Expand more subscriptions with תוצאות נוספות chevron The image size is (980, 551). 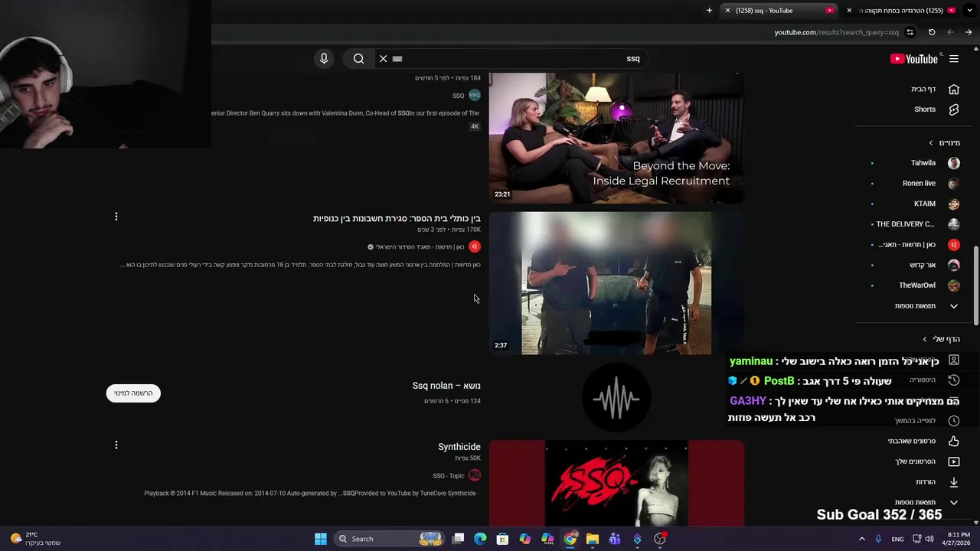tap(954, 306)
